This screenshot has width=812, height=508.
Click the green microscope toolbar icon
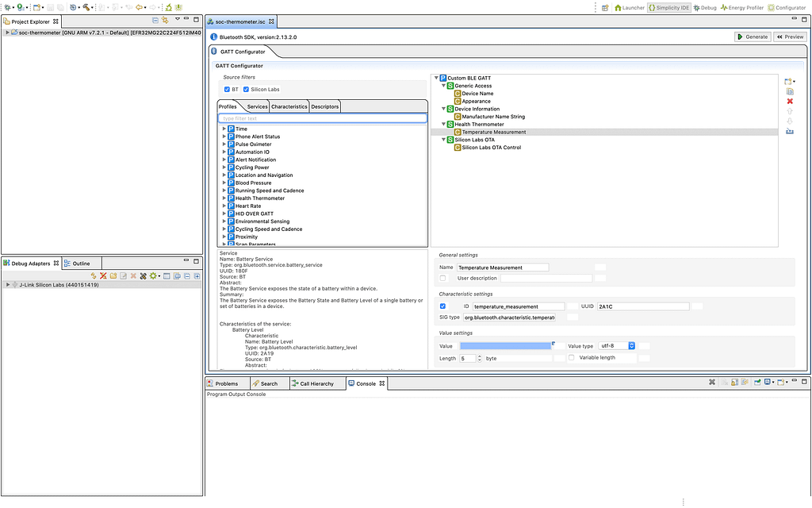pyautogui.click(x=169, y=7)
